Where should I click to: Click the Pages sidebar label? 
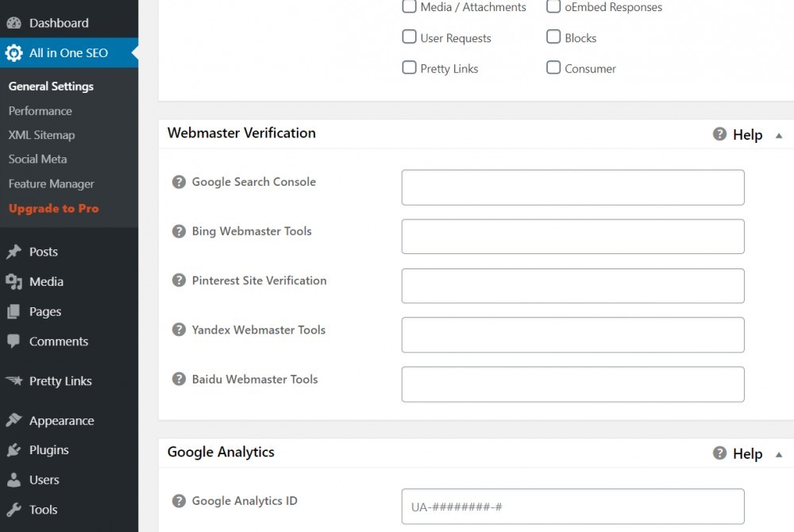tap(45, 312)
